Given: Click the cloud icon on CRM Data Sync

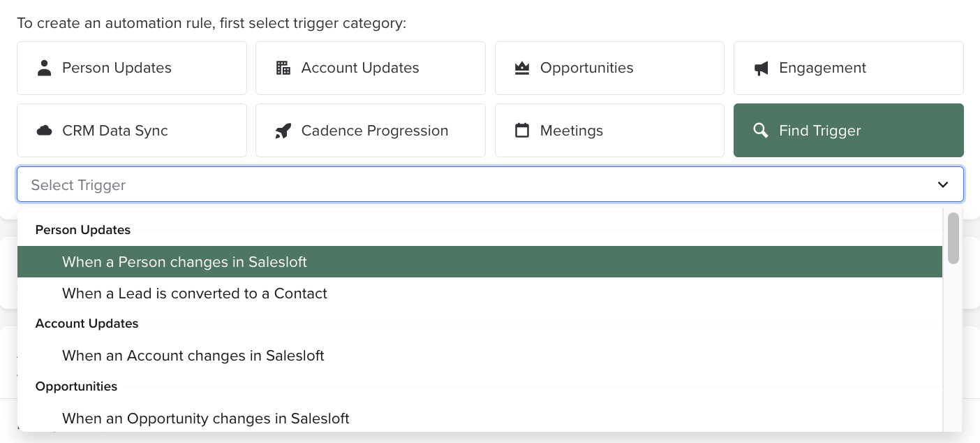Looking at the screenshot, I should point(45,130).
